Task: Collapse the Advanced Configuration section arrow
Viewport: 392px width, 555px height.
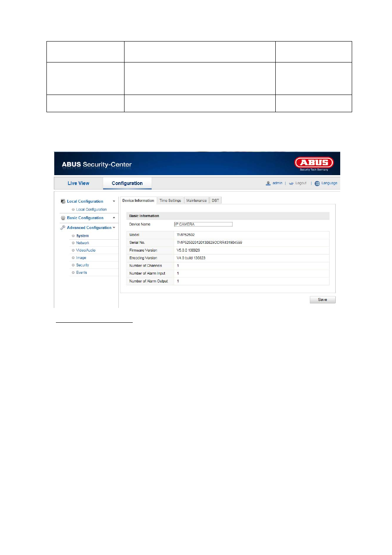Action: (114, 227)
